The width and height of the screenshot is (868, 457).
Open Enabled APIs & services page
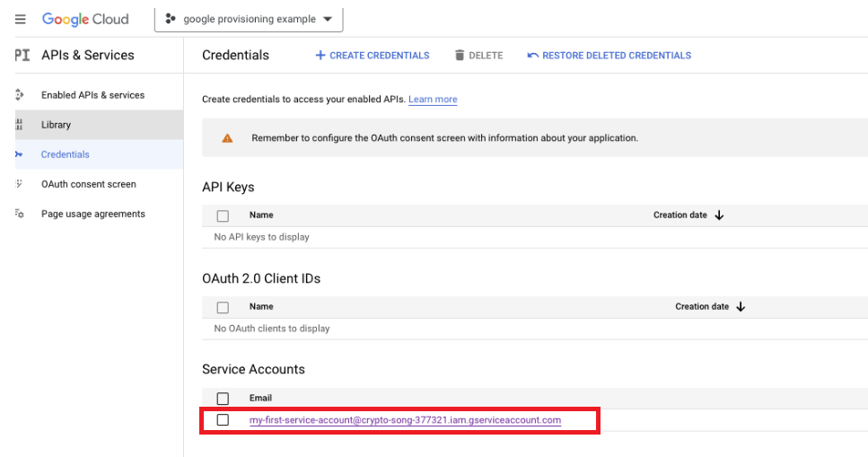pyautogui.click(x=93, y=95)
